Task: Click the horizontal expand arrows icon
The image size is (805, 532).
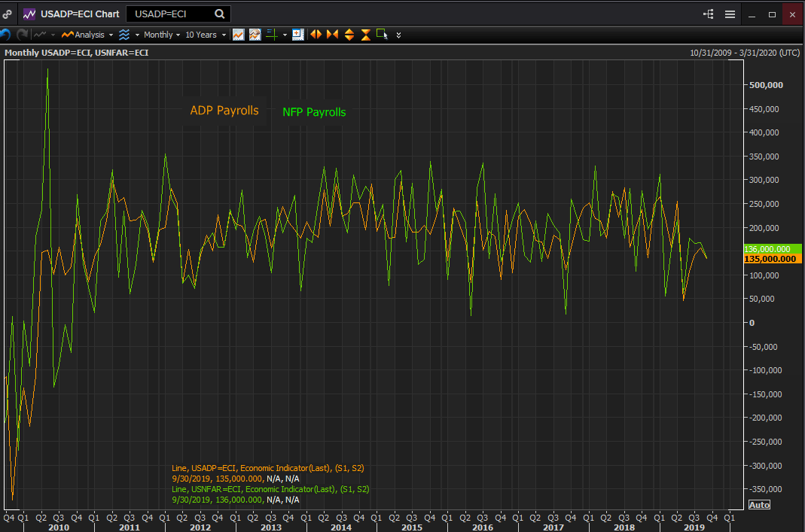Action: 316,35
